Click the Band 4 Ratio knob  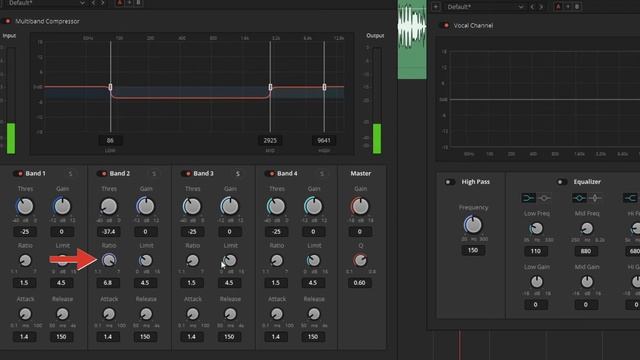pyautogui.click(x=277, y=260)
